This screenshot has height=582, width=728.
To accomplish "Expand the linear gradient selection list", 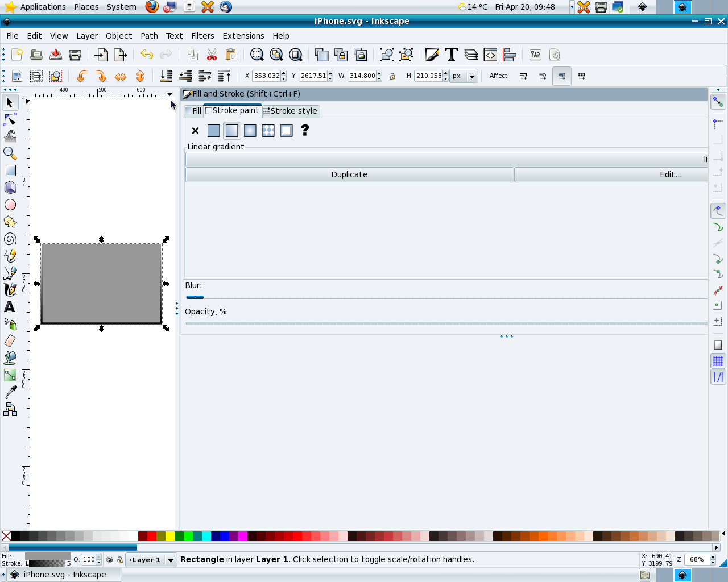I will (446, 160).
